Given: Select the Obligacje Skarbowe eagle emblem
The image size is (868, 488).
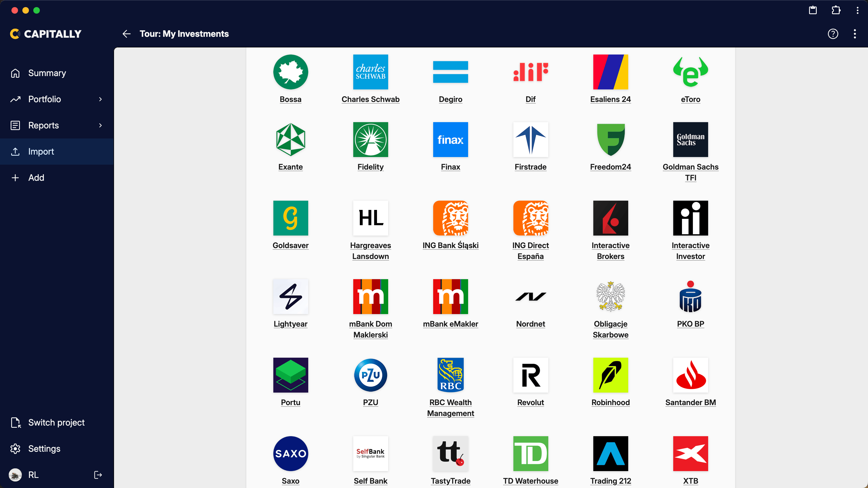Looking at the screenshot, I should pos(610,297).
